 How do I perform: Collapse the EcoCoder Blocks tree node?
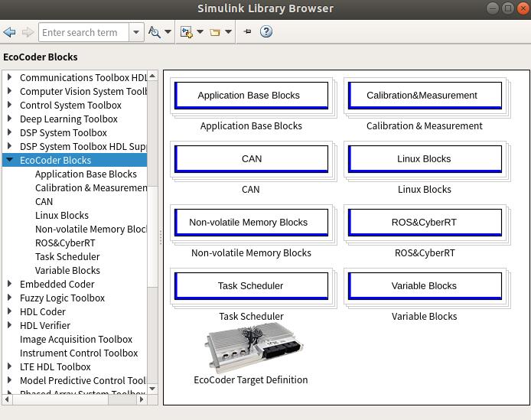coord(9,160)
